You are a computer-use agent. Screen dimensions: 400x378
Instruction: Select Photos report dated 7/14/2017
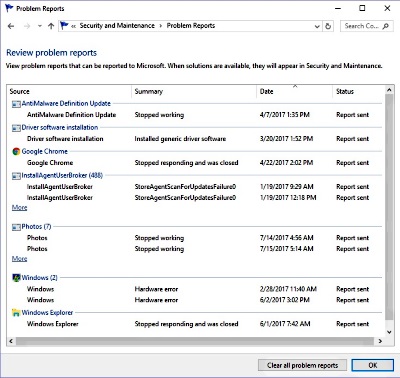pos(197,238)
